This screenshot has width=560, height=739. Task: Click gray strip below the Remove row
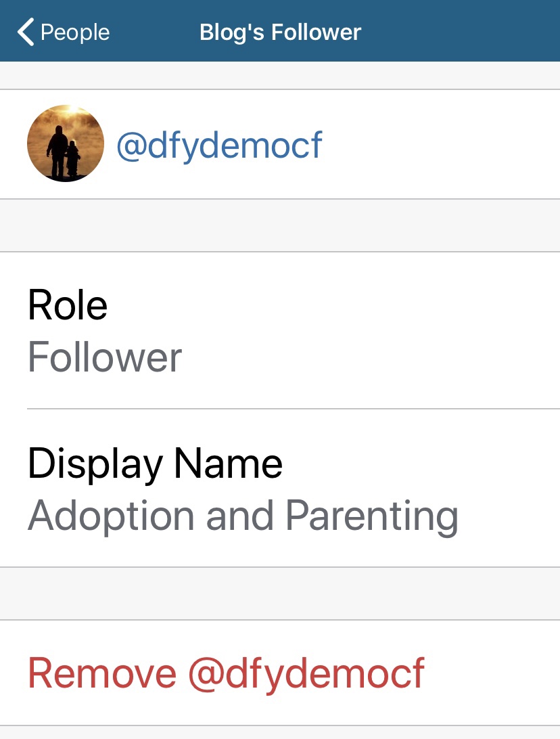[x=280, y=733]
